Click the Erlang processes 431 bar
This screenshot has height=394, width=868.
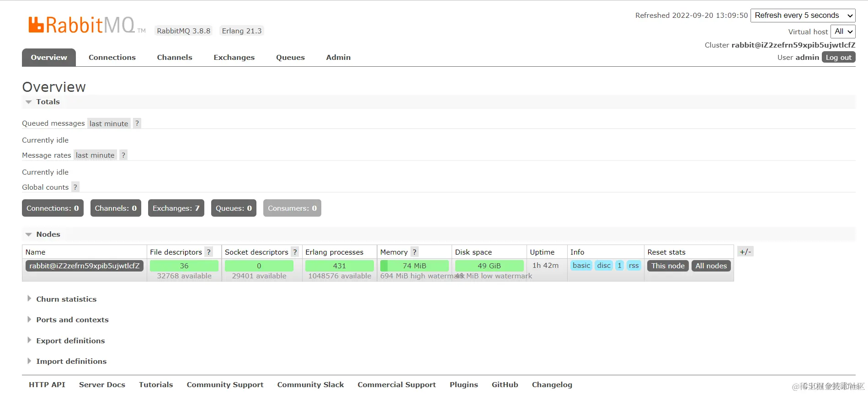[x=340, y=266]
